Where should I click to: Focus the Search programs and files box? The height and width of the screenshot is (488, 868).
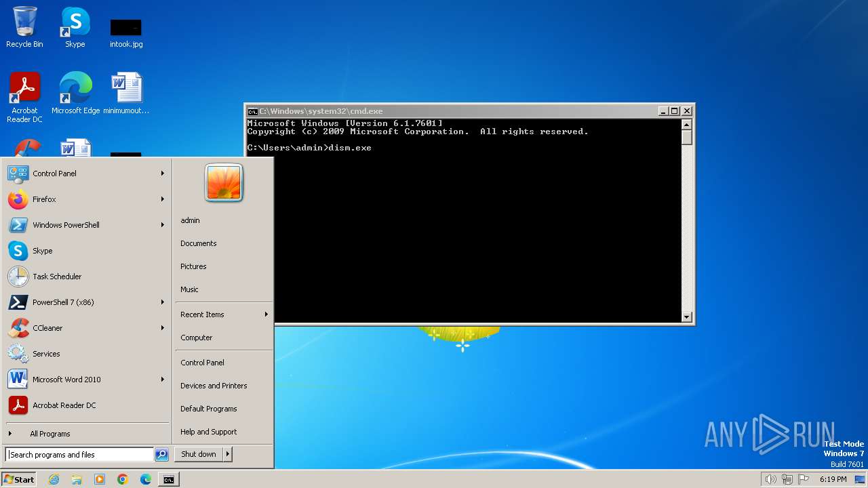[x=79, y=455]
